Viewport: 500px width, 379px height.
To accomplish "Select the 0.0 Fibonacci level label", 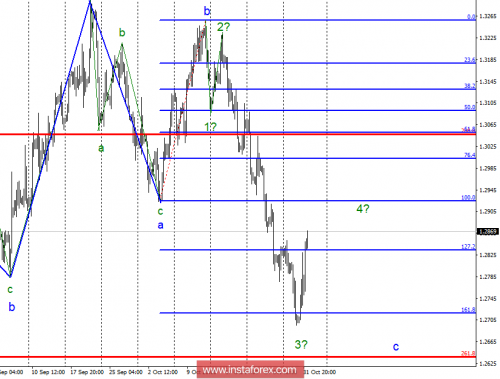I will click(x=471, y=17).
